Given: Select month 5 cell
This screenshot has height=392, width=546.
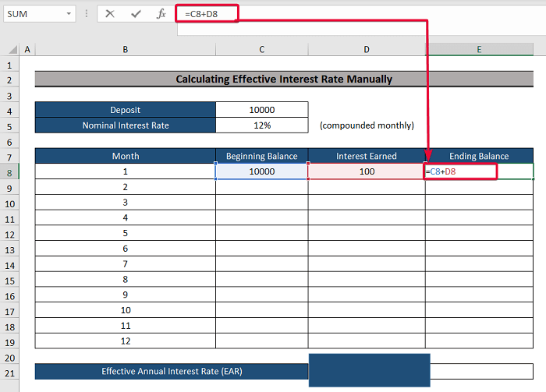Looking at the screenshot, I should [126, 233].
